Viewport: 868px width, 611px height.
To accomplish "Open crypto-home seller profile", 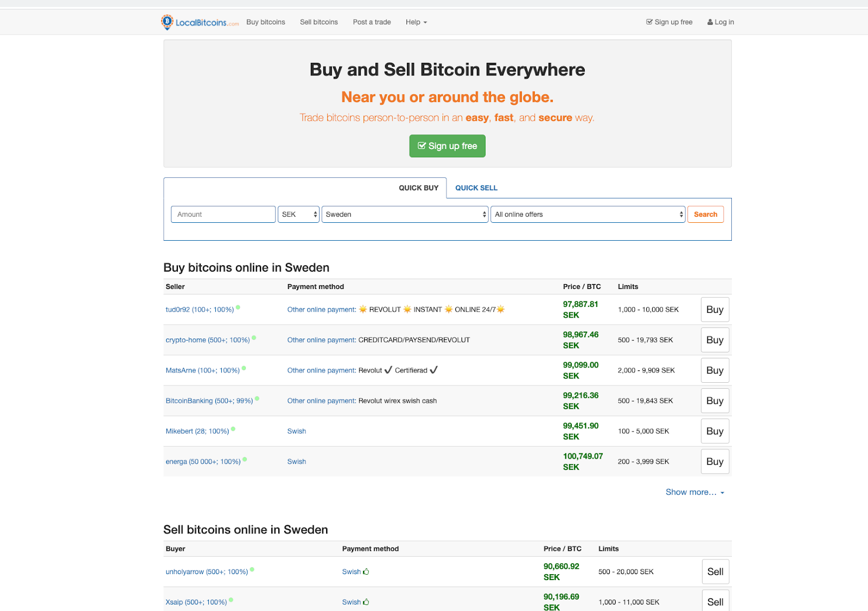I will (208, 340).
